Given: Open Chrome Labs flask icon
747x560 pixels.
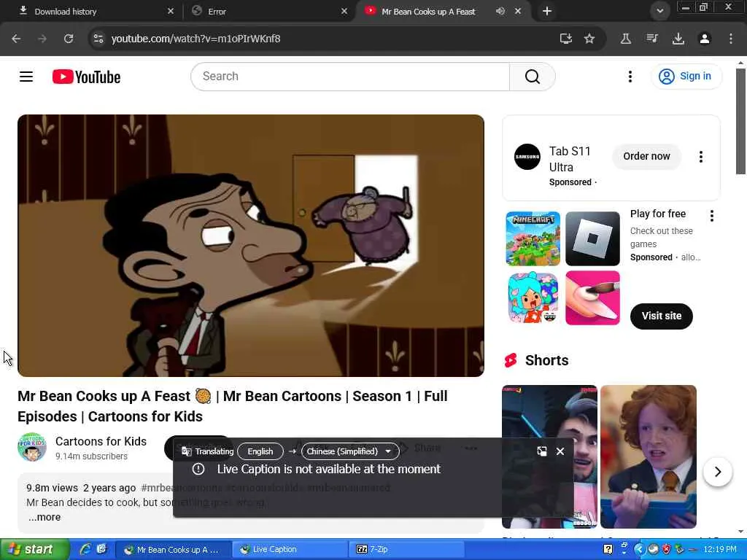Looking at the screenshot, I should (625, 39).
